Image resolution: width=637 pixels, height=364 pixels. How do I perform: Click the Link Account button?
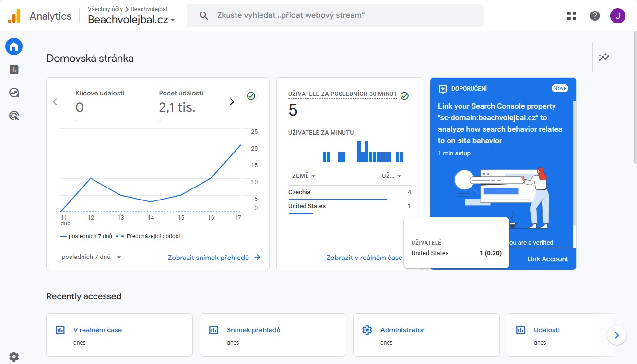tap(547, 259)
